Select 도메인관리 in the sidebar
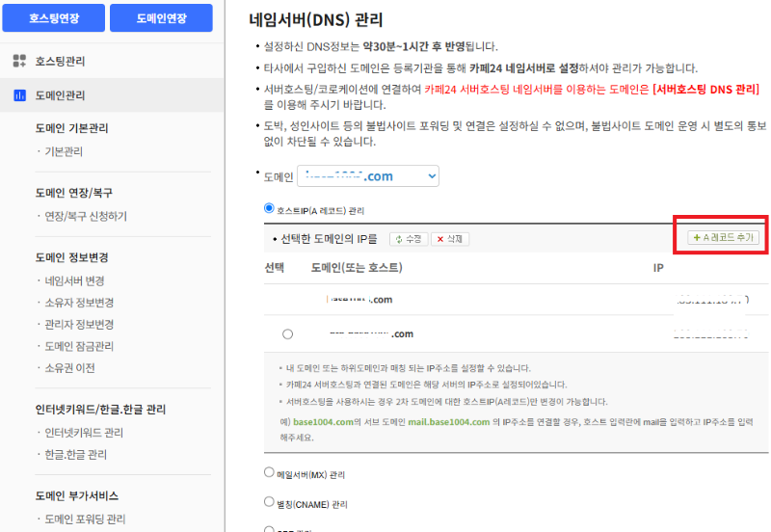 pos(60,95)
